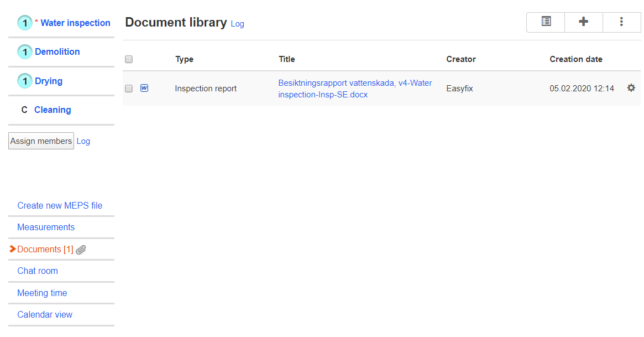Select Create new MEPS file

(60, 206)
